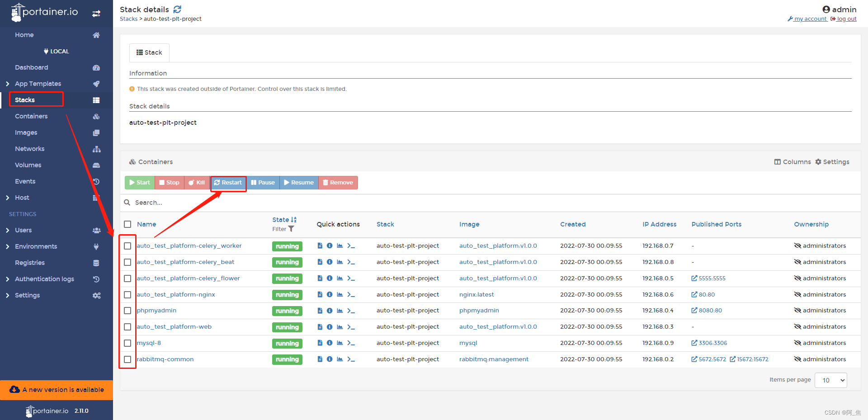
Task: Open console icon for auto_test_platform-nginx
Action: (x=351, y=294)
